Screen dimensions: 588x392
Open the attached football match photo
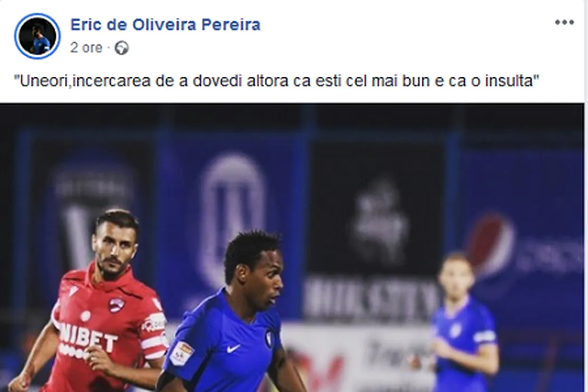click(x=292, y=248)
